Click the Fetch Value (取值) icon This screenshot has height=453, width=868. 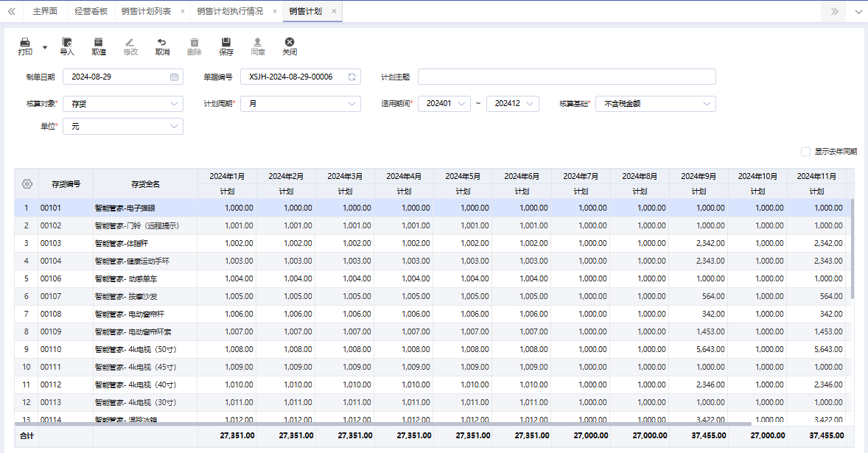[x=98, y=43]
